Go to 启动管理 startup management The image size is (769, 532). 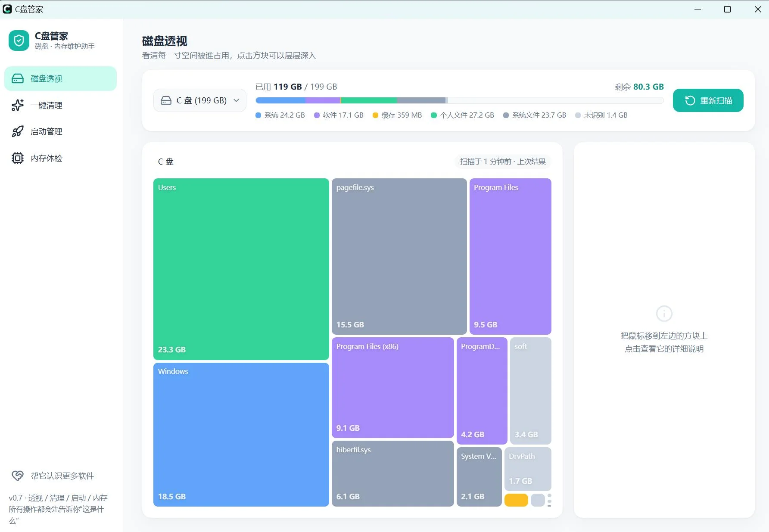click(x=60, y=131)
